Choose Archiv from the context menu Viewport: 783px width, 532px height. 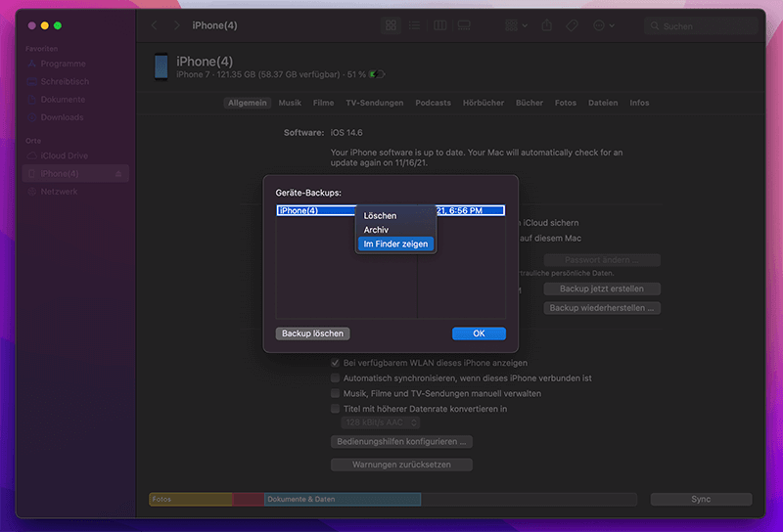coord(395,230)
